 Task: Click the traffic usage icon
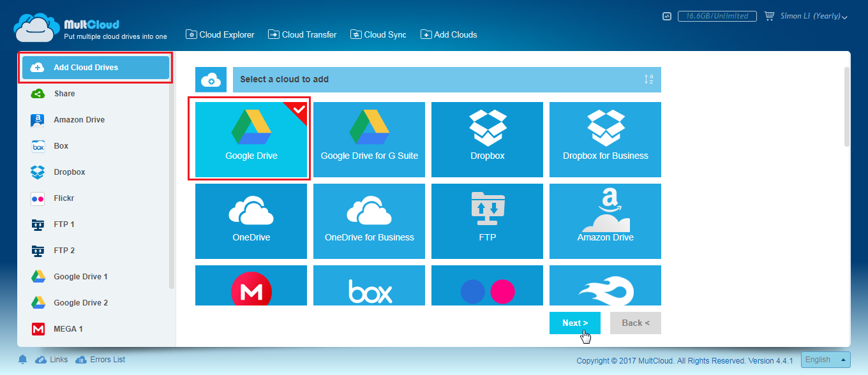tap(667, 16)
